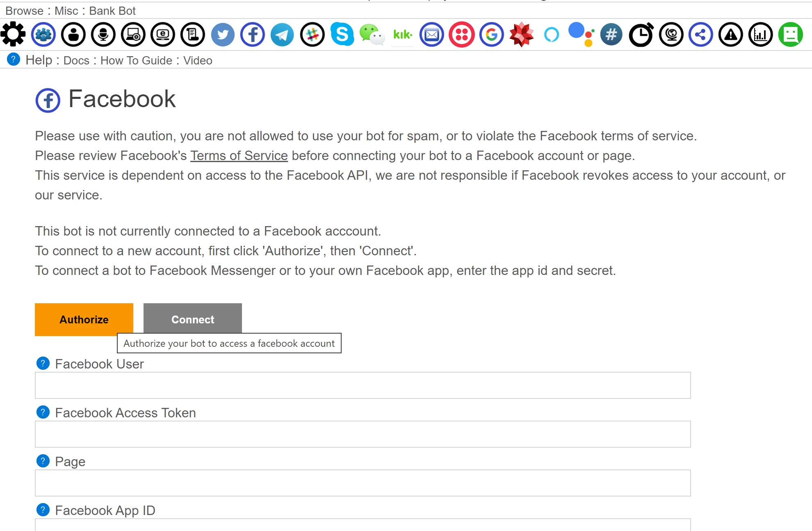Click the Facebook User text field

pyautogui.click(x=363, y=385)
